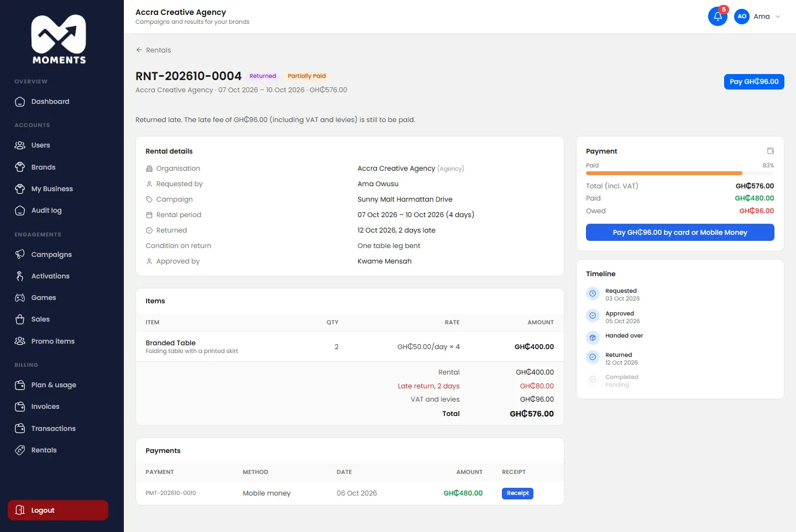Click the Sales bag icon
This screenshot has height=532, width=796.
(20, 319)
